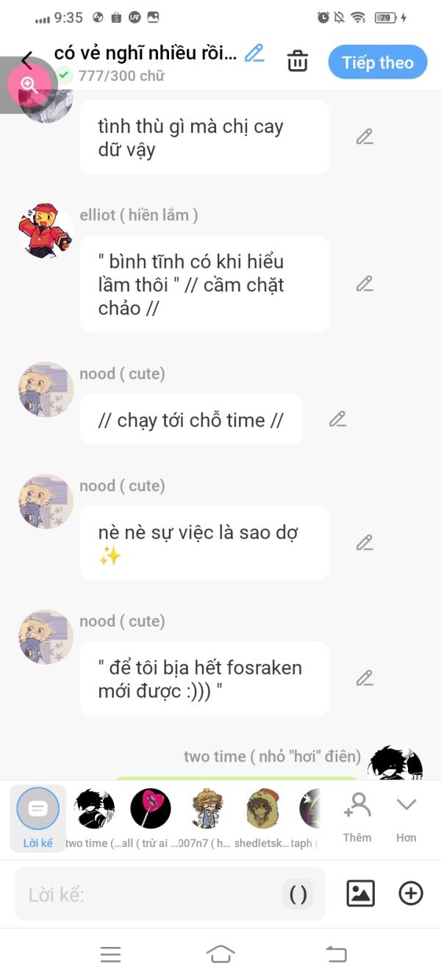Open the image picker icon
The width and height of the screenshot is (441, 980).
[x=360, y=893]
